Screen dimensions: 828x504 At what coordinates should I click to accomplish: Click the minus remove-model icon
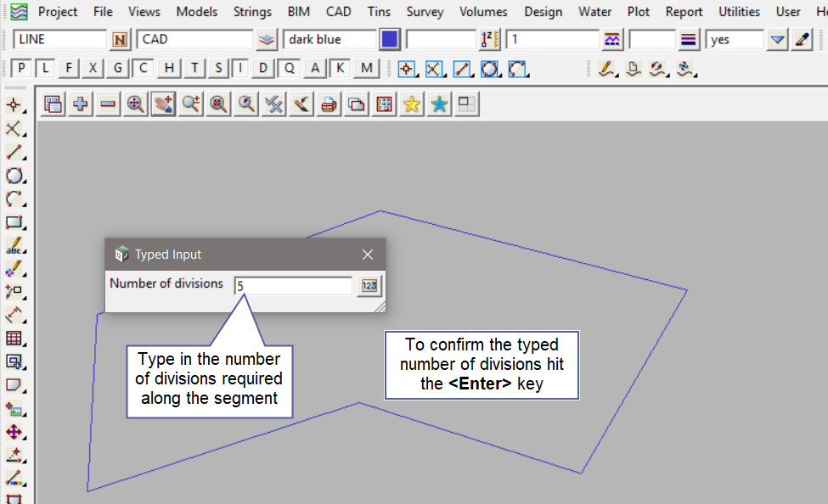point(108,104)
